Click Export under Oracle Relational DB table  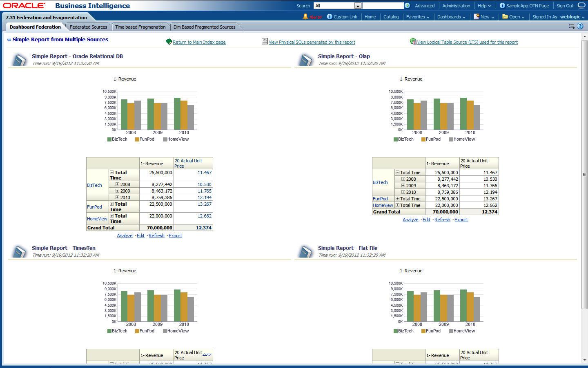175,236
